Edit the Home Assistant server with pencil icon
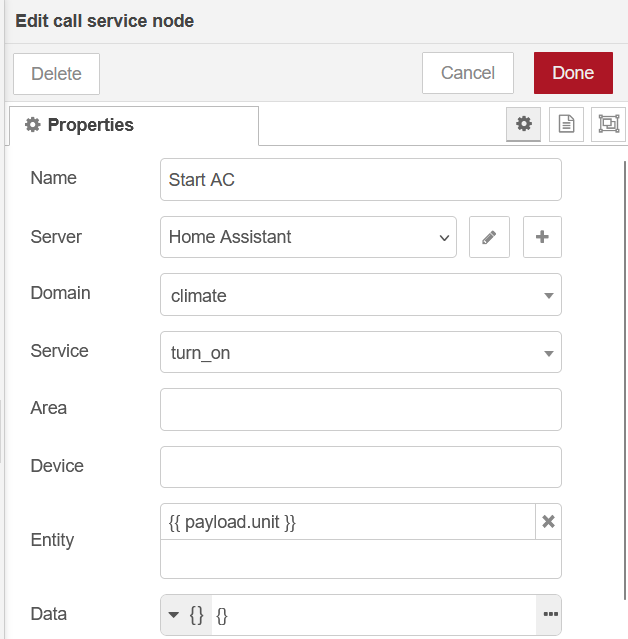The image size is (628, 639). [x=489, y=237]
